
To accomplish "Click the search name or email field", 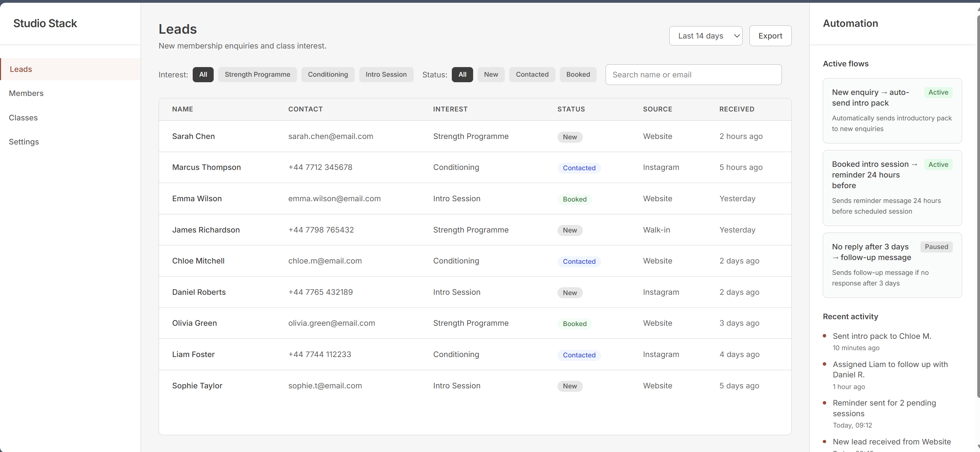I will click(693, 75).
